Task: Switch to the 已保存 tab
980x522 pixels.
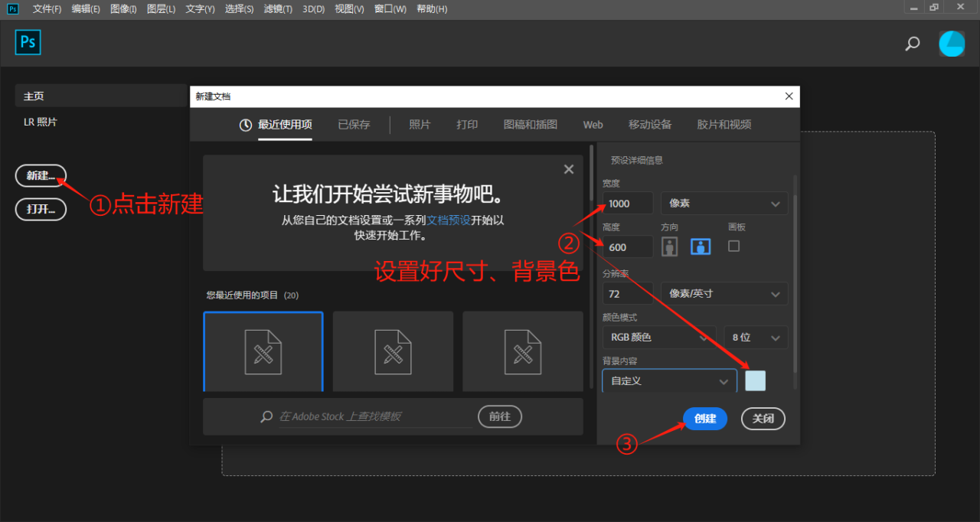Action: (354, 125)
